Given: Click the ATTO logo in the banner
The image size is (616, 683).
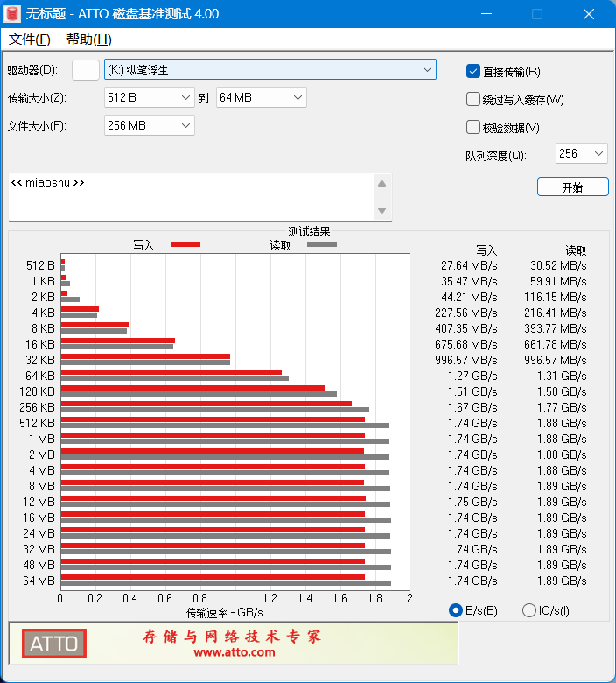Looking at the screenshot, I should coord(54,644).
